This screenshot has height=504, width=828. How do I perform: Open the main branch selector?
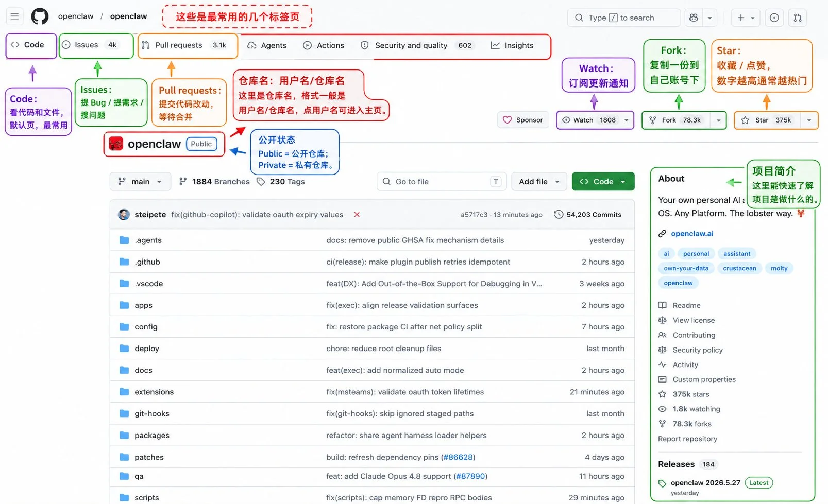140,182
